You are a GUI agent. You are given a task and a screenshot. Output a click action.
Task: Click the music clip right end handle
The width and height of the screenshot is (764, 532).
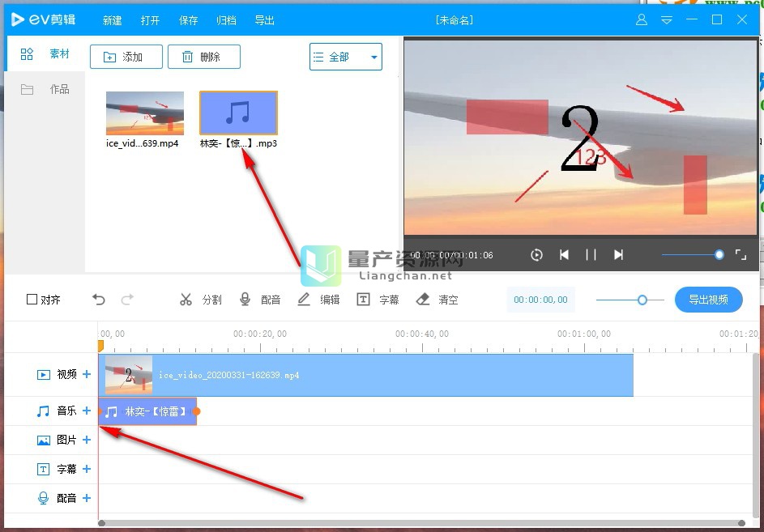(x=196, y=411)
